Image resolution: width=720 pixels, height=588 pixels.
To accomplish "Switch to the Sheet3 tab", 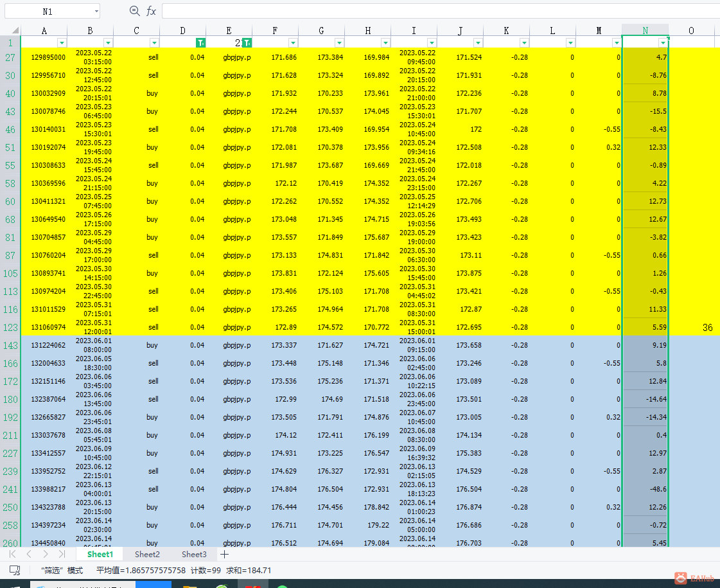I will 194,554.
